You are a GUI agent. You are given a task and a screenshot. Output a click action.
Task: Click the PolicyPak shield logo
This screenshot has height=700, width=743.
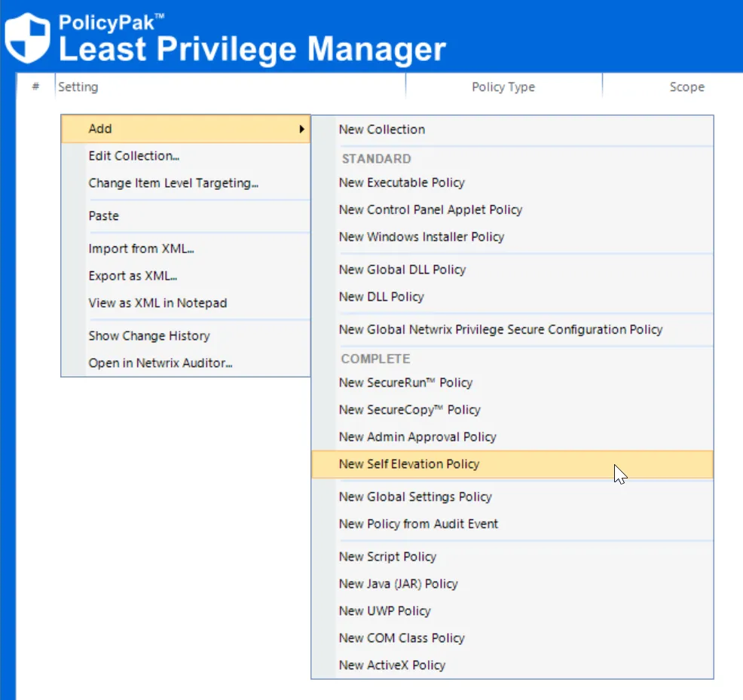pos(27,37)
